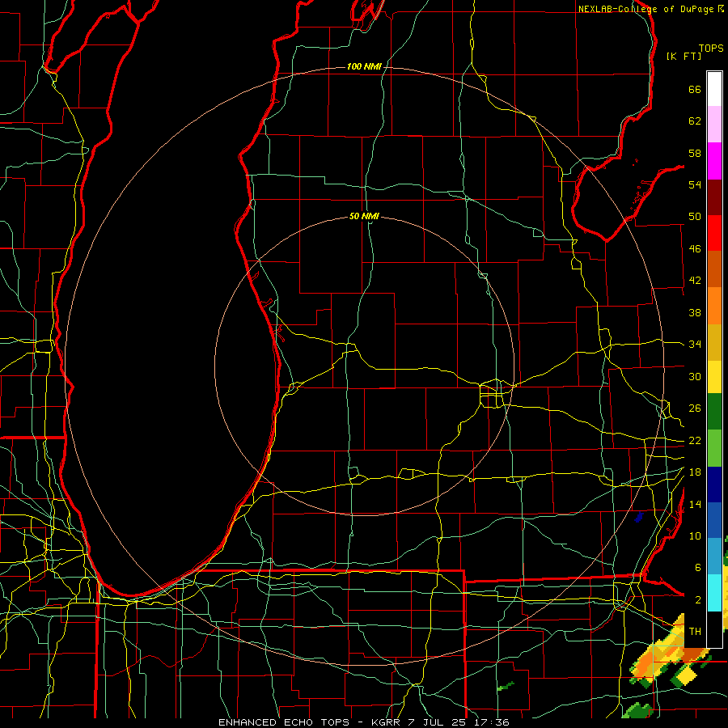Click the small isolated light green echo streak

(505, 686)
